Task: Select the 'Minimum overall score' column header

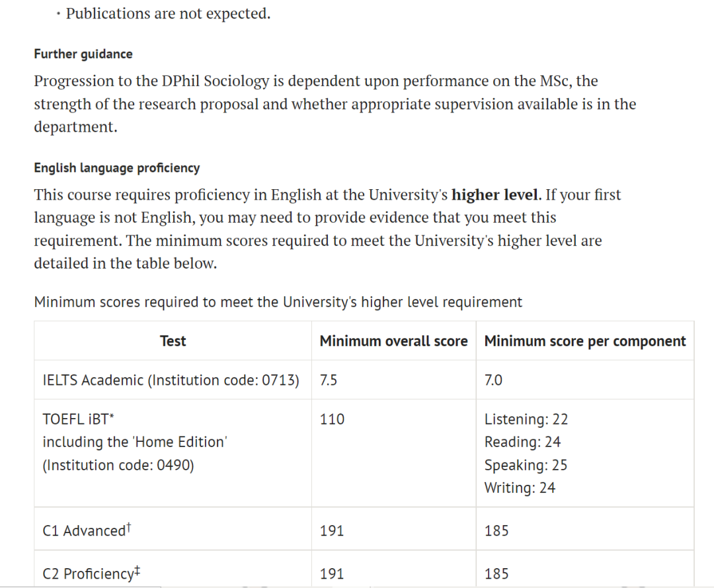Action: (393, 341)
